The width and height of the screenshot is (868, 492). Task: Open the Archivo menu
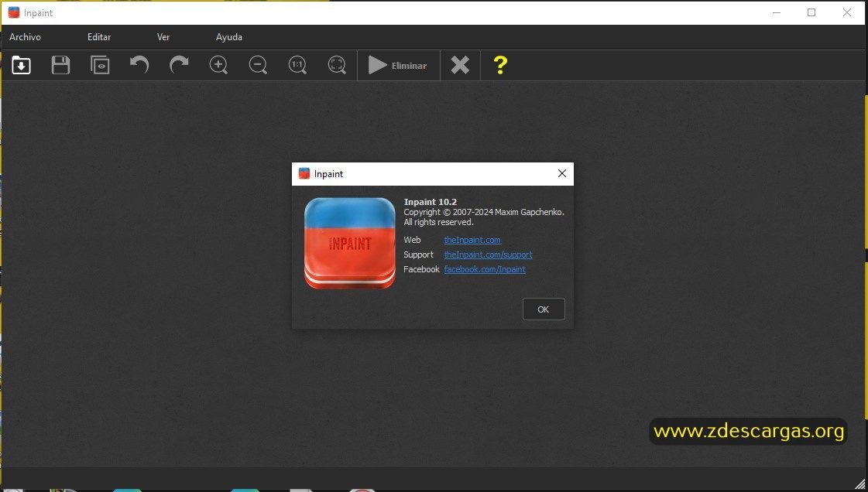tap(25, 37)
